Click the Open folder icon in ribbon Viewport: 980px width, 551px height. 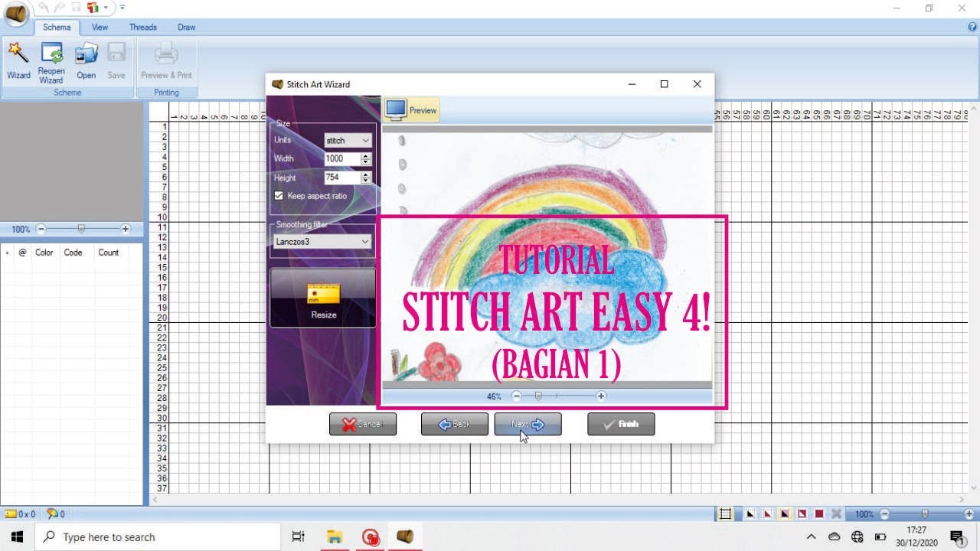(86, 54)
